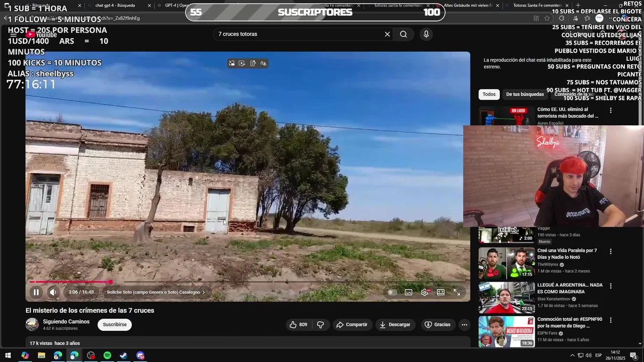Open options for 'Creé una Vida Paralela' video
The width and height of the screenshot is (644, 362).
click(611, 251)
